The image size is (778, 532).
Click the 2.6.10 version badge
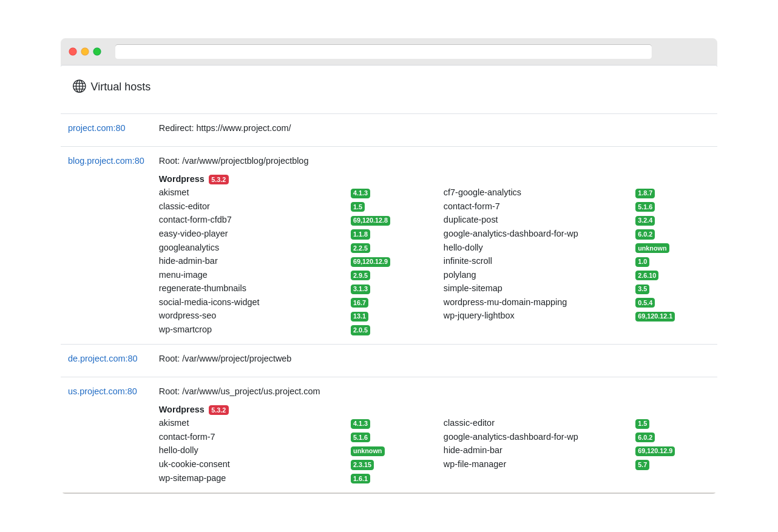click(647, 275)
